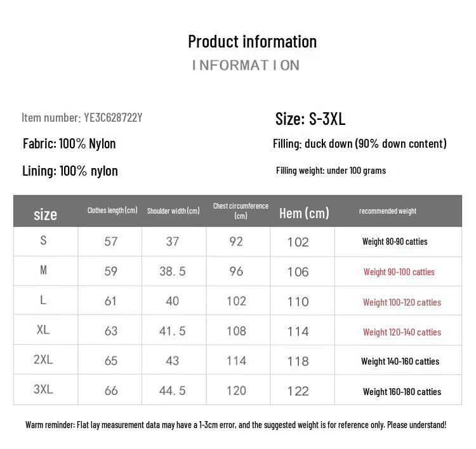Select the 3XL size row label
The height and width of the screenshot is (449, 476).
tap(43, 389)
